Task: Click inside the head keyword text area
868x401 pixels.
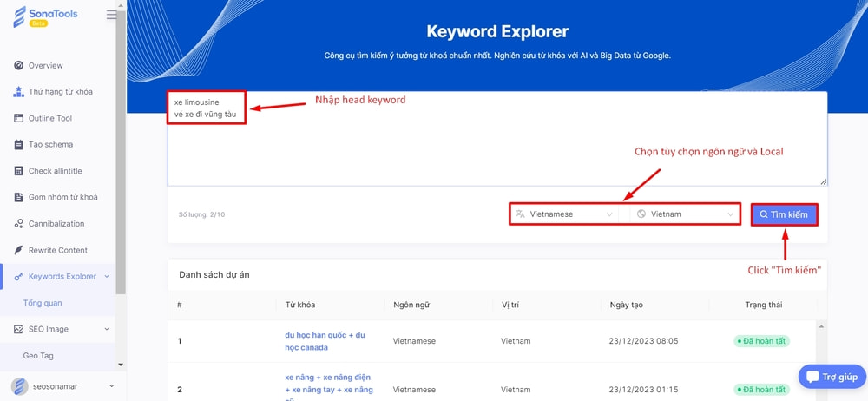Action: click(x=496, y=148)
